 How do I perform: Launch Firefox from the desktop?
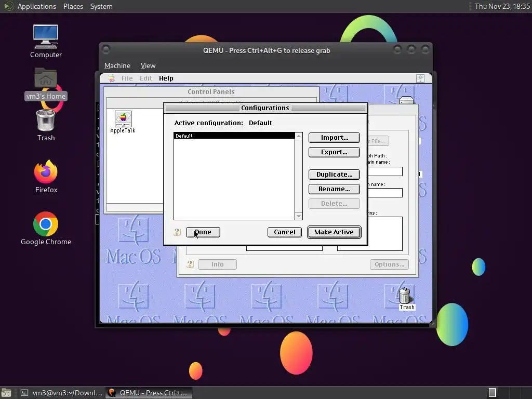(x=46, y=177)
